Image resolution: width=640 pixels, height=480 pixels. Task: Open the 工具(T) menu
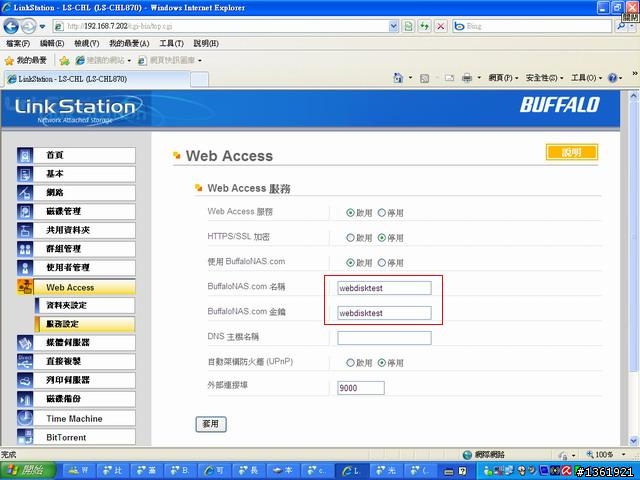point(171,43)
